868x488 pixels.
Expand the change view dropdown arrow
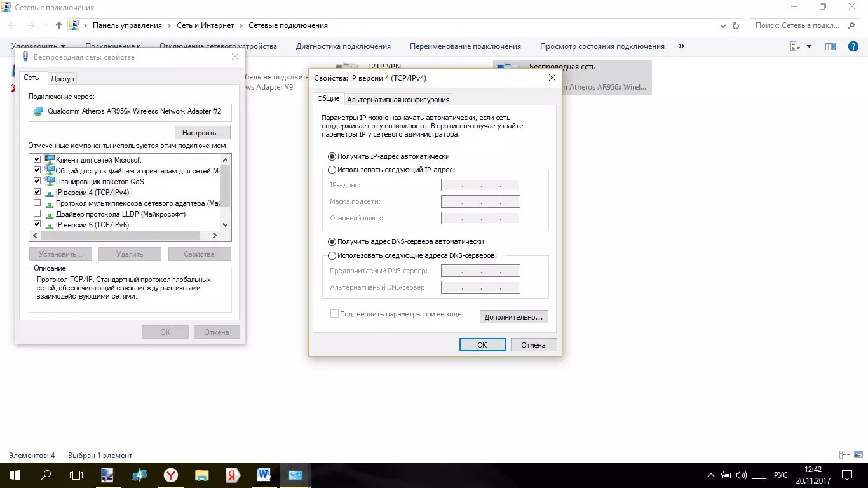pos(809,46)
